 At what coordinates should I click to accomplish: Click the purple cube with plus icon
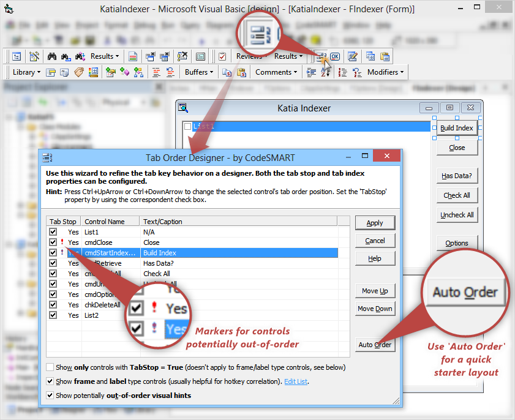(124, 72)
